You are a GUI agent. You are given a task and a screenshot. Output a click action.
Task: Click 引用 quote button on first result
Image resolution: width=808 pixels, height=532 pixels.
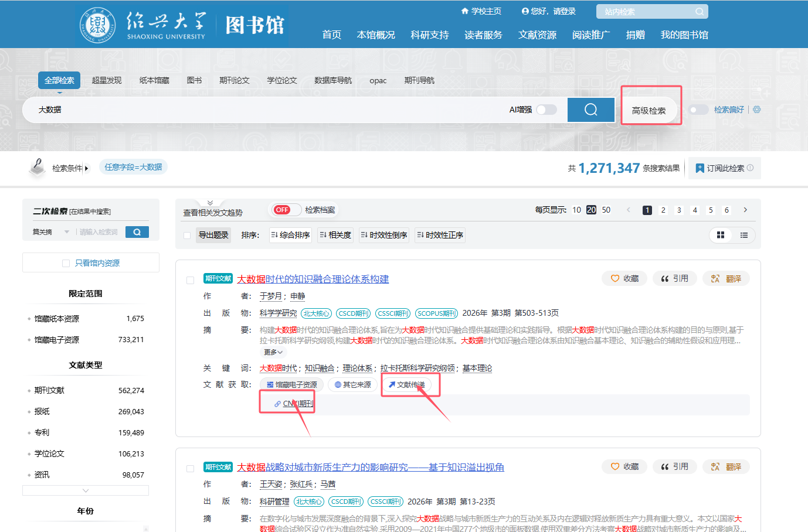point(674,279)
